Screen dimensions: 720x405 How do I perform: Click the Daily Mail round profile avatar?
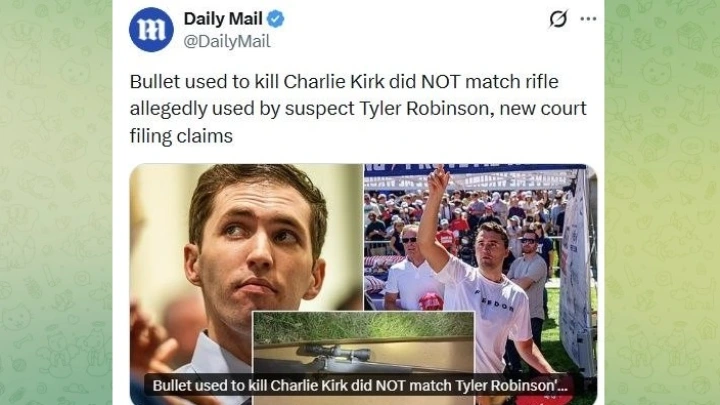(151, 29)
